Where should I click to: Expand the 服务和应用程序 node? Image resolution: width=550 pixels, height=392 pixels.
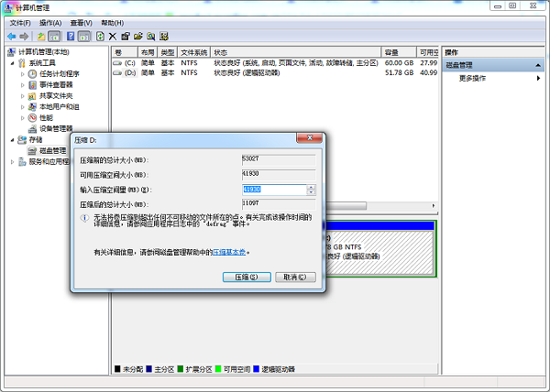coord(12,162)
